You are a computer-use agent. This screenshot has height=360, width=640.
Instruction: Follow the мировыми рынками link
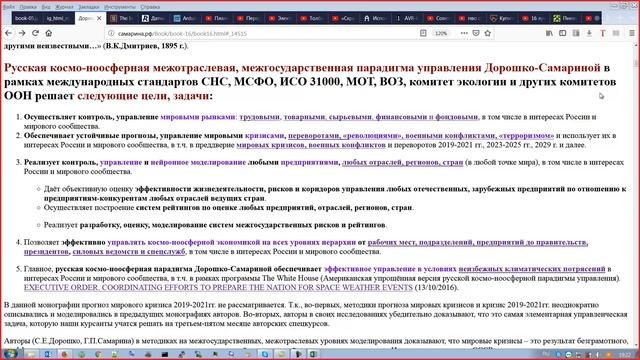point(198,117)
